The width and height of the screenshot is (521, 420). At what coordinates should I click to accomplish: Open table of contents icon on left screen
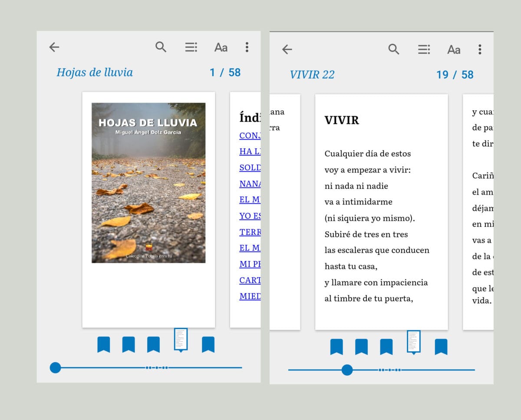coord(191,47)
